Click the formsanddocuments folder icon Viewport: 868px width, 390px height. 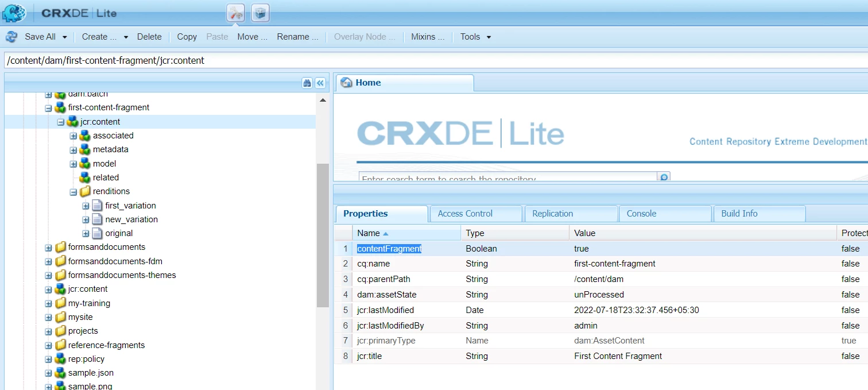click(x=60, y=247)
